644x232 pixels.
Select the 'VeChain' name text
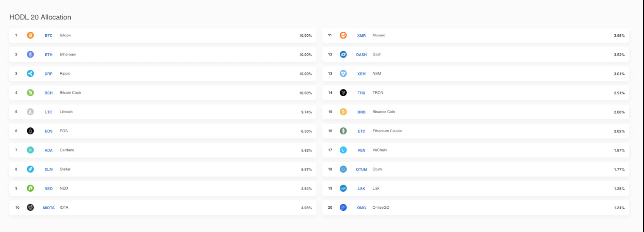[x=379, y=150]
